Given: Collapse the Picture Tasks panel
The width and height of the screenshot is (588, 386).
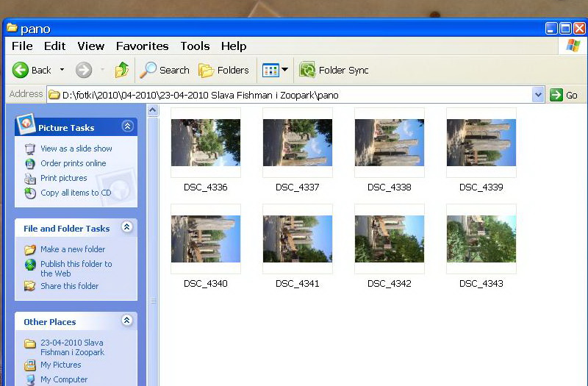Looking at the screenshot, I should coord(127,126).
